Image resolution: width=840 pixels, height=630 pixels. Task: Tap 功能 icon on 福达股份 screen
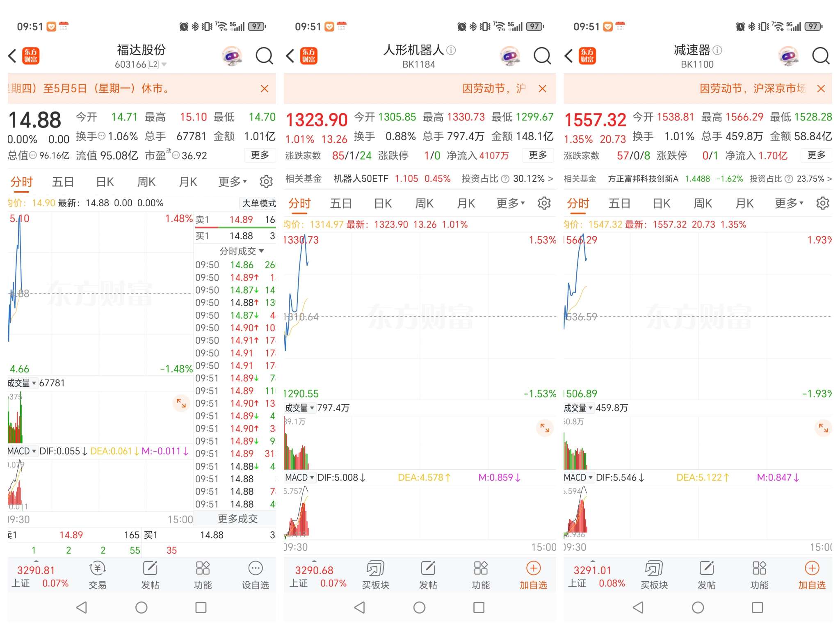click(x=203, y=575)
